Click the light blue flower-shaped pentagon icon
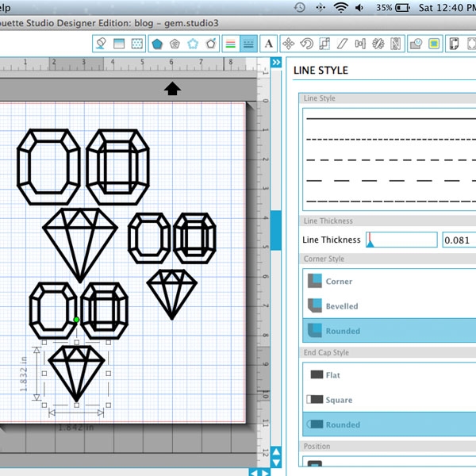The image size is (476, 476). [x=193, y=44]
